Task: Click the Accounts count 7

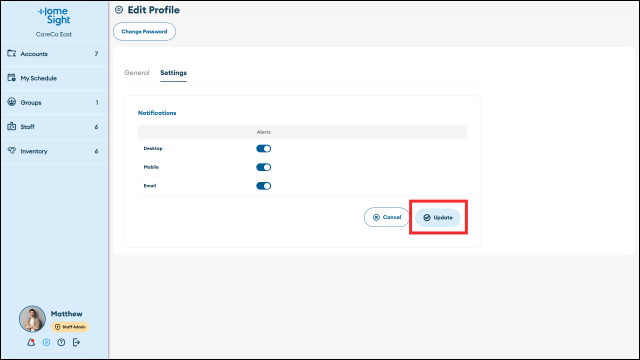Action: [x=96, y=54]
